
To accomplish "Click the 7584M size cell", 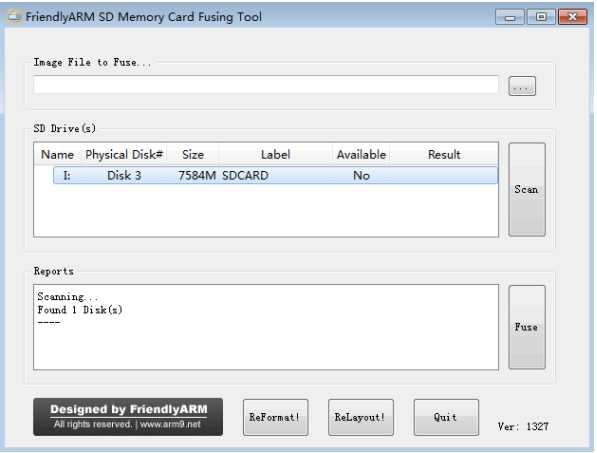I will pyautogui.click(x=197, y=175).
